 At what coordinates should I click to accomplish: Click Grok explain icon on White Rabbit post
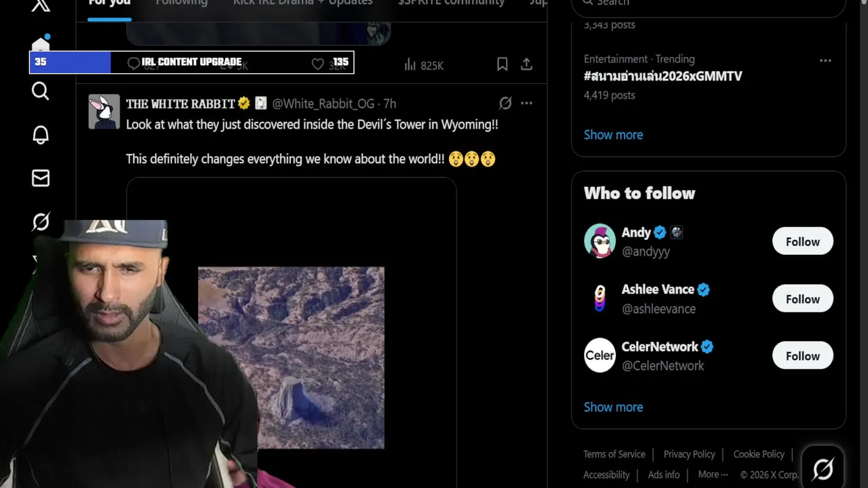505,103
